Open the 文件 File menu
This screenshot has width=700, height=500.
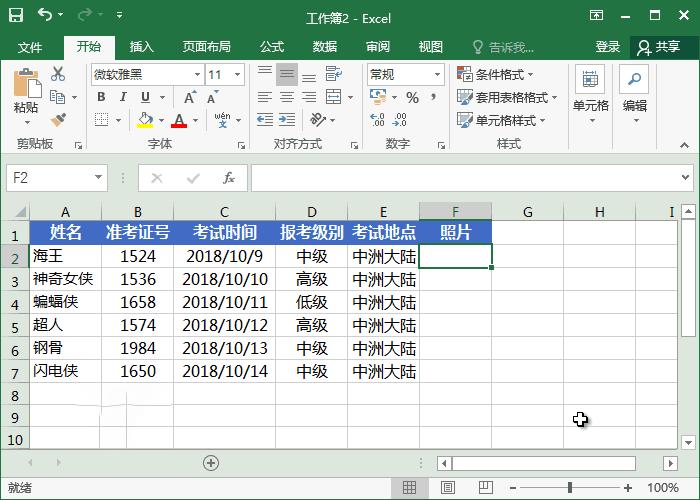pyautogui.click(x=30, y=47)
